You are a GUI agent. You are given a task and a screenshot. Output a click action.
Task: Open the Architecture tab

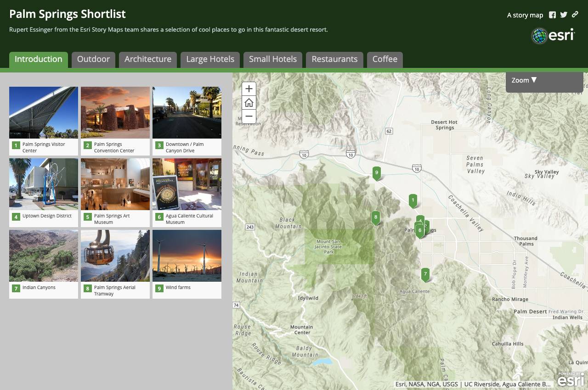(x=148, y=60)
